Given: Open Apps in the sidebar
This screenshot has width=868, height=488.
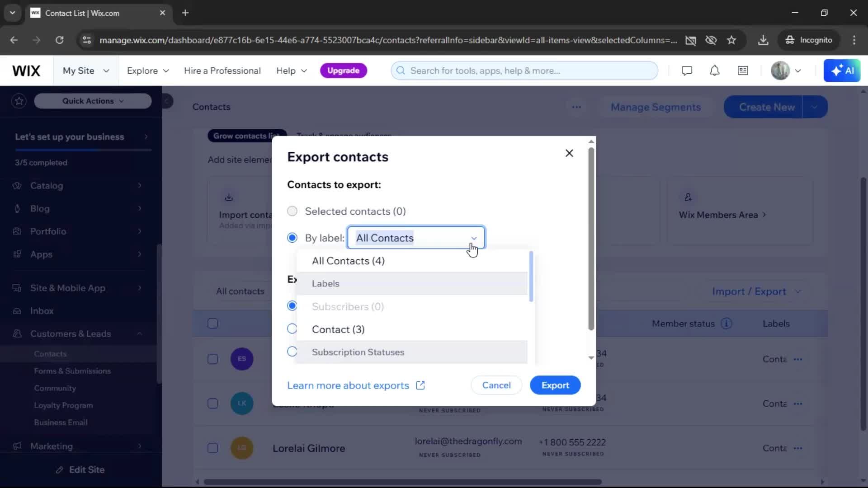Looking at the screenshot, I should click(x=80, y=254).
